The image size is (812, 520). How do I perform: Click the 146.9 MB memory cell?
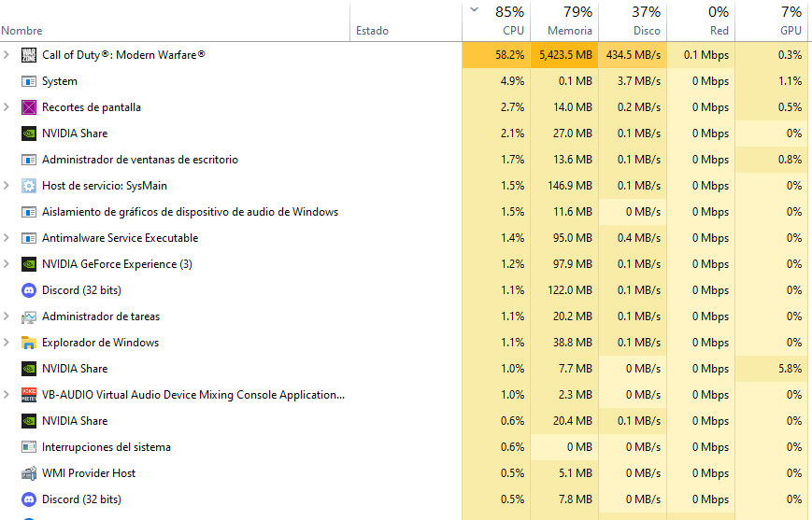click(x=564, y=186)
